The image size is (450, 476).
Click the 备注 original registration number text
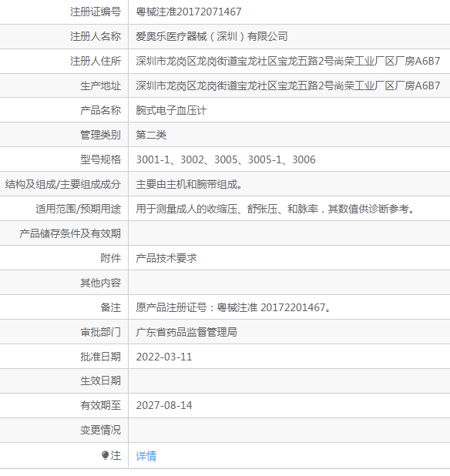[233, 307]
